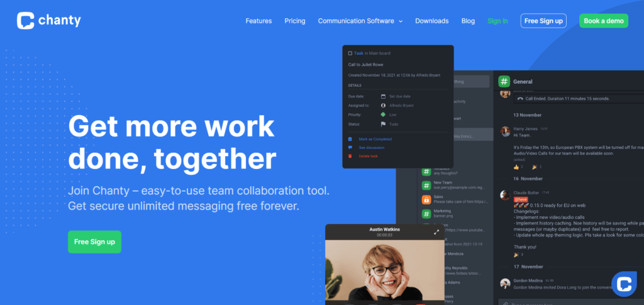Open the Downloads page
The width and height of the screenshot is (644, 305).
pyautogui.click(x=431, y=21)
